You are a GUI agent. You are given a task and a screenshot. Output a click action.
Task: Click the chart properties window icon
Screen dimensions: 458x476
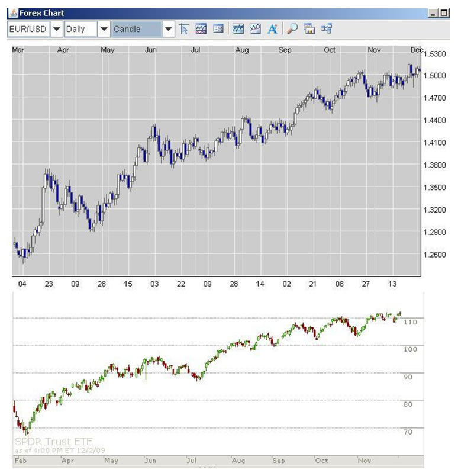click(x=309, y=29)
